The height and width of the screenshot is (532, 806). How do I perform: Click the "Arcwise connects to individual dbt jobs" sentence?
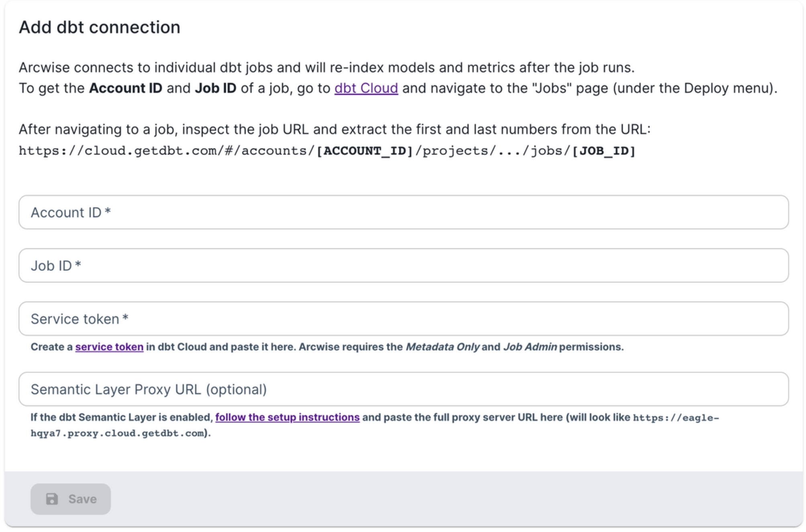click(x=326, y=67)
